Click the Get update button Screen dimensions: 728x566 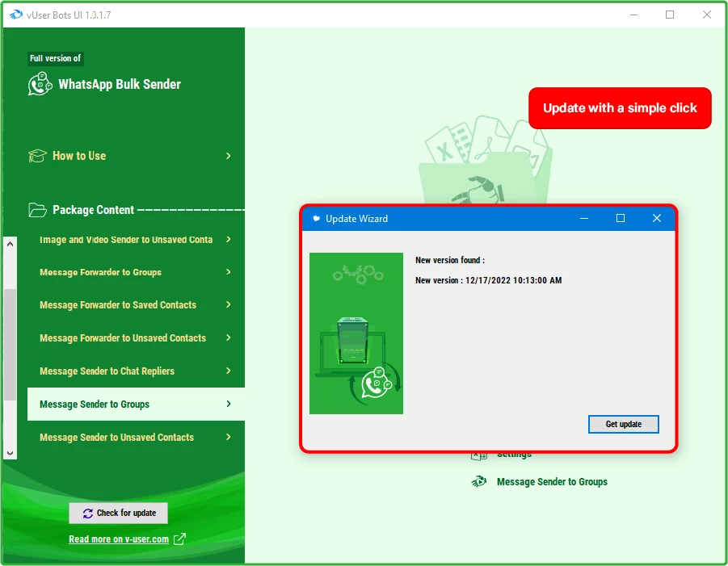[623, 424]
